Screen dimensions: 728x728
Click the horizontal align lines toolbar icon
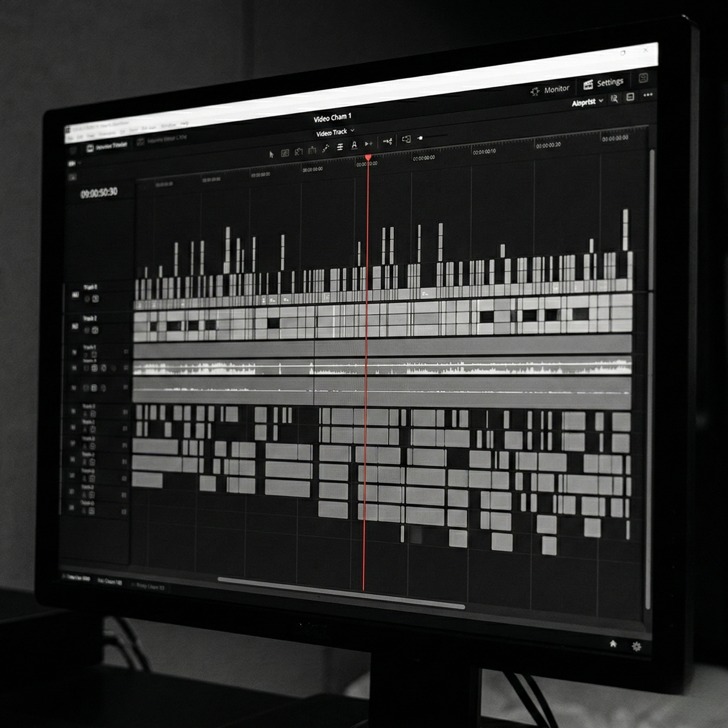coord(340,147)
